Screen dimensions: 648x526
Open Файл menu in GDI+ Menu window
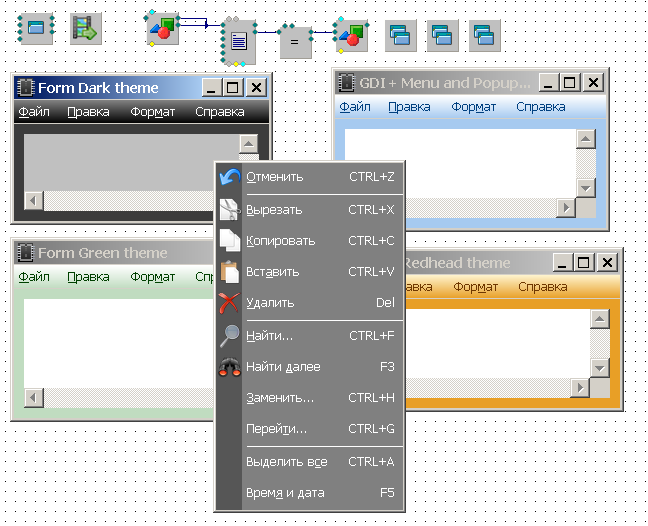[x=355, y=107]
